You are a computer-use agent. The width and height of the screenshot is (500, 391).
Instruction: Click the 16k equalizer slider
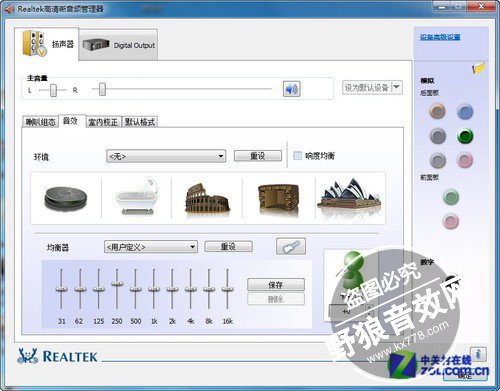click(x=227, y=289)
